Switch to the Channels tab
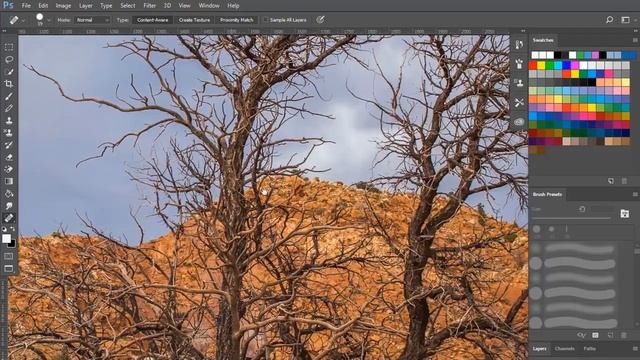The image size is (640, 360). coord(565,349)
